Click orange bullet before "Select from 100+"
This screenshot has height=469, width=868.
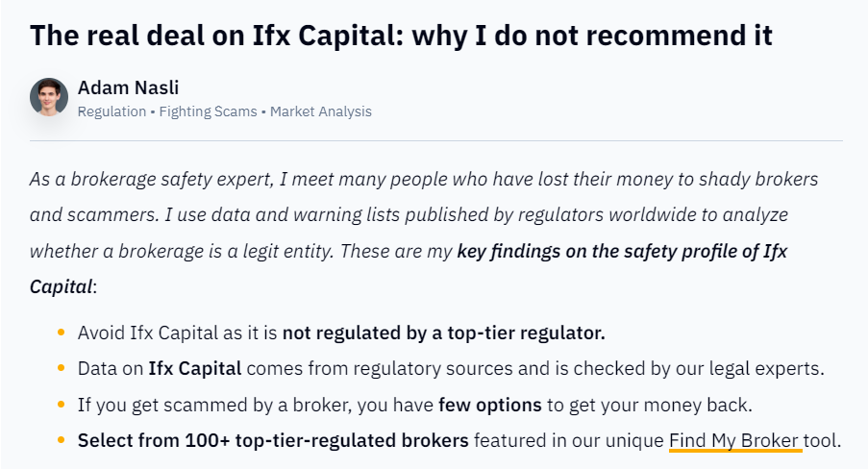pos(61,441)
